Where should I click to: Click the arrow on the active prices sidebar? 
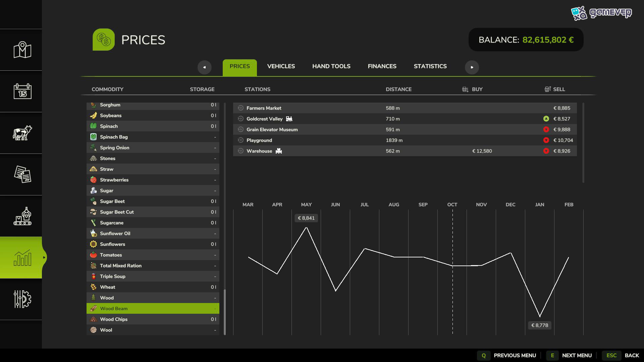tap(44, 257)
